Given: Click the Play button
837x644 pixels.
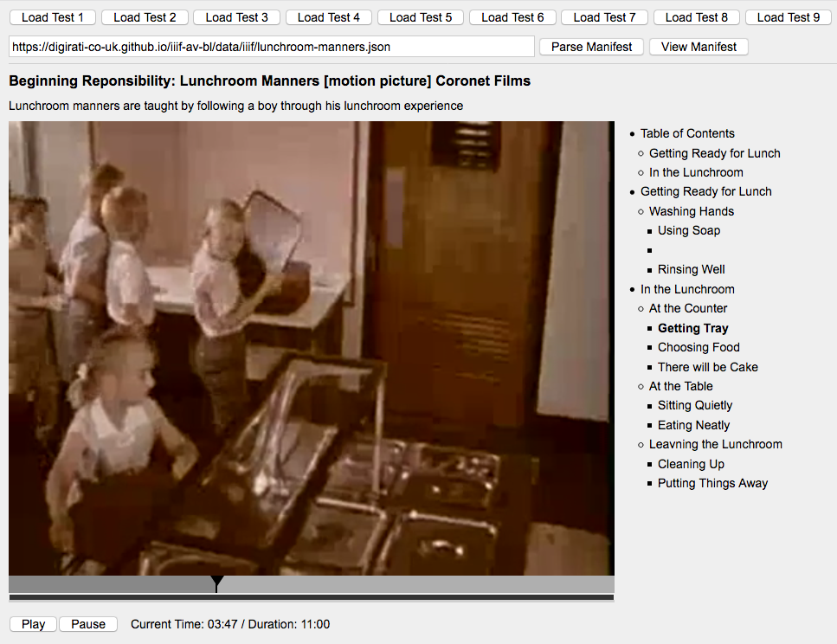Looking at the screenshot, I should [33, 624].
